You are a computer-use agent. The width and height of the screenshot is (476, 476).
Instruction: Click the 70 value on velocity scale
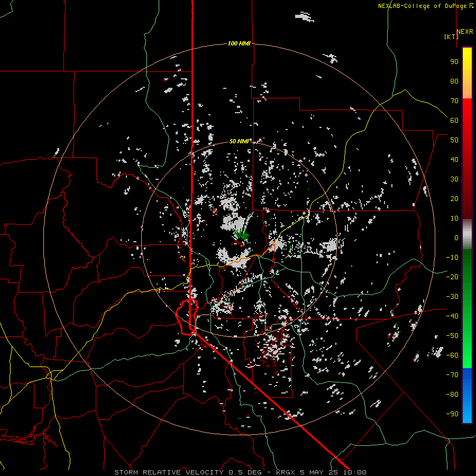pyautogui.click(x=454, y=101)
